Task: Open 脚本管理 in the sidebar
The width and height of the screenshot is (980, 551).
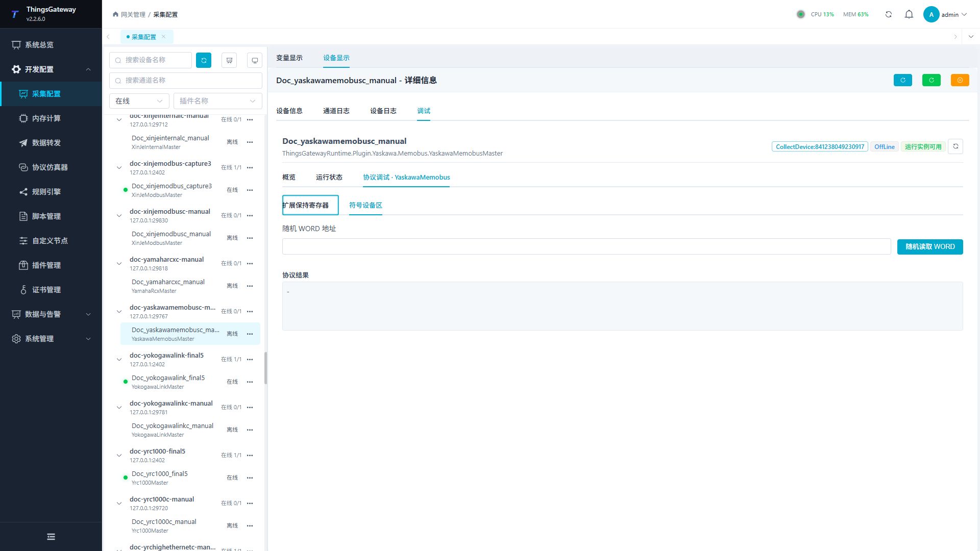Action: [51, 216]
